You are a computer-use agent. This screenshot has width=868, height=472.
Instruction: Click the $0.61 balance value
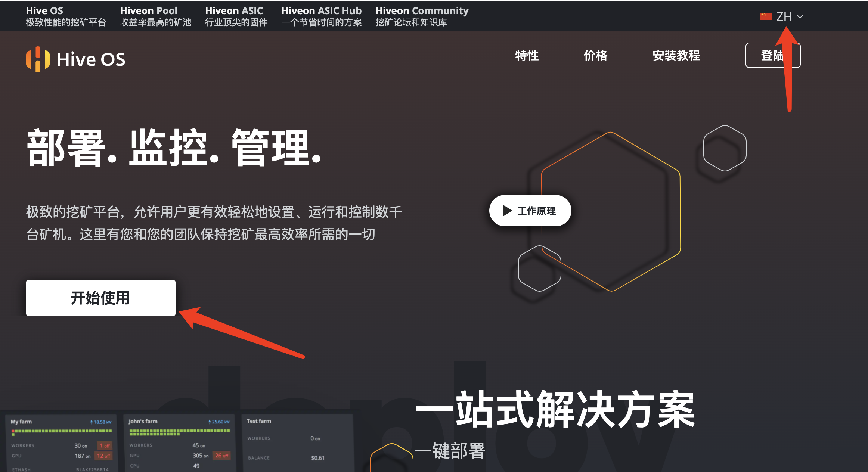pyautogui.click(x=317, y=458)
